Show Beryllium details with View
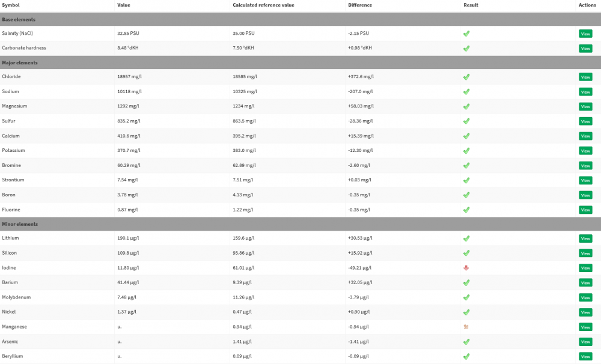The width and height of the screenshot is (601, 364). pyautogui.click(x=585, y=357)
